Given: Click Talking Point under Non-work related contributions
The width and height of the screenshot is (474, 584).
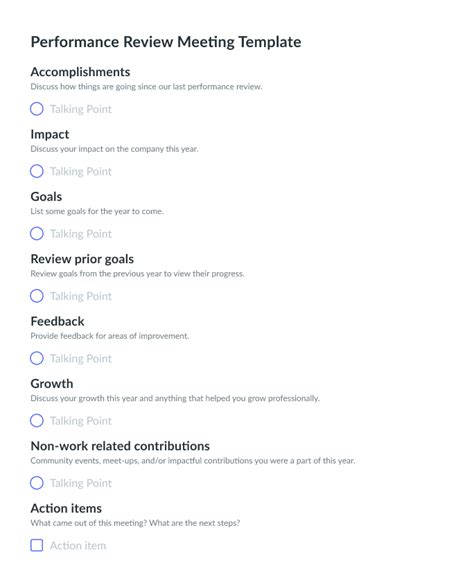Looking at the screenshot, I should point(81,483).
